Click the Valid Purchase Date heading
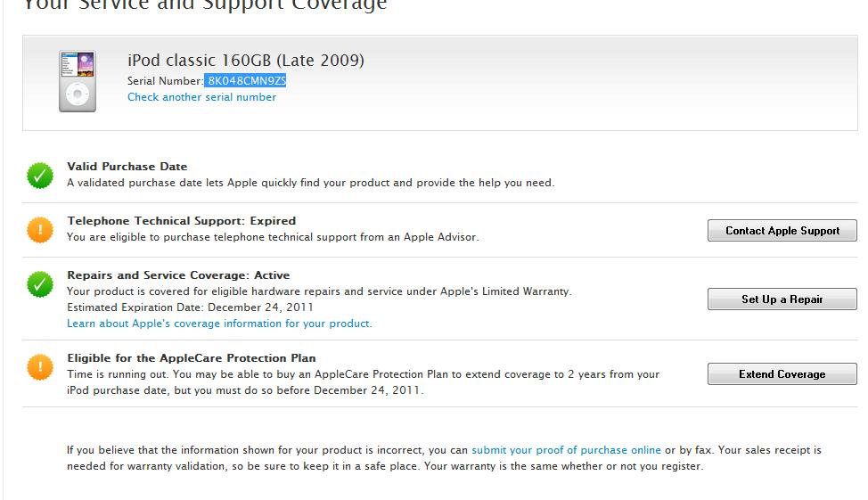Screen dimensions: 868x500 point(127,167)
